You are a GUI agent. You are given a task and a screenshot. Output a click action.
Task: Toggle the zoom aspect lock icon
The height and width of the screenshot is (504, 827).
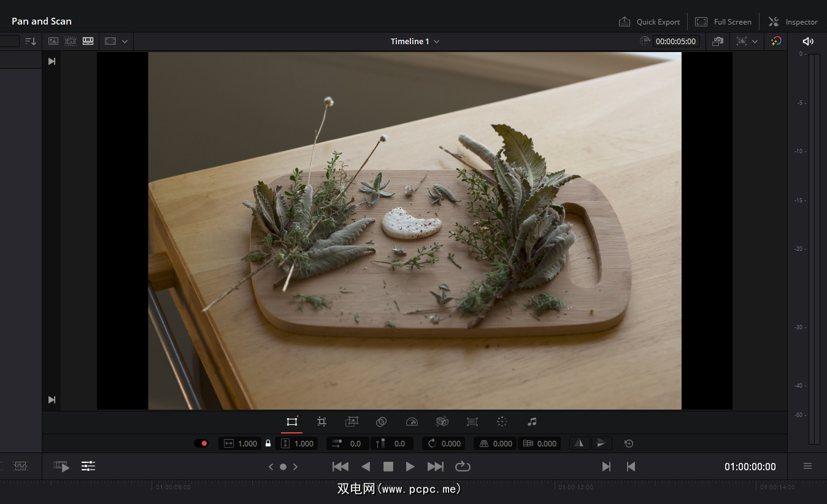point(268,443)
